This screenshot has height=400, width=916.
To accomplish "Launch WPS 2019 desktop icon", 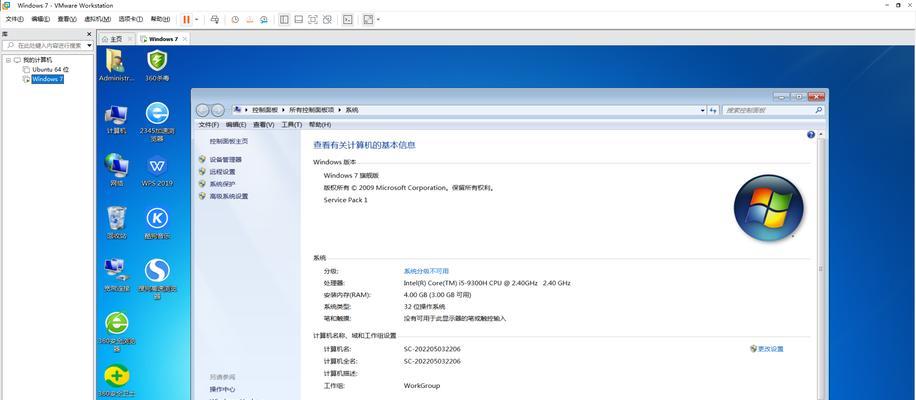I will 157,170.
